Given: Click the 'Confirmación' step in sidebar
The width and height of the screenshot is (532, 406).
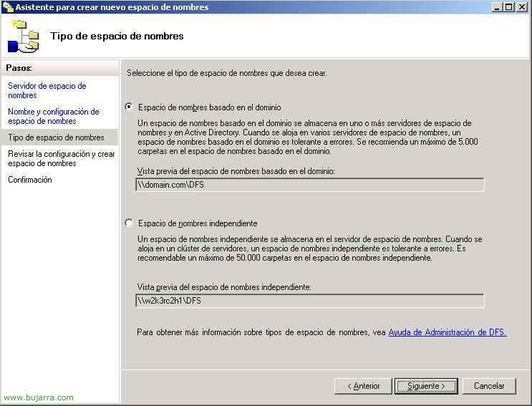Looking at the screenshot, I should pyautogui.click(x=30, y=180).
